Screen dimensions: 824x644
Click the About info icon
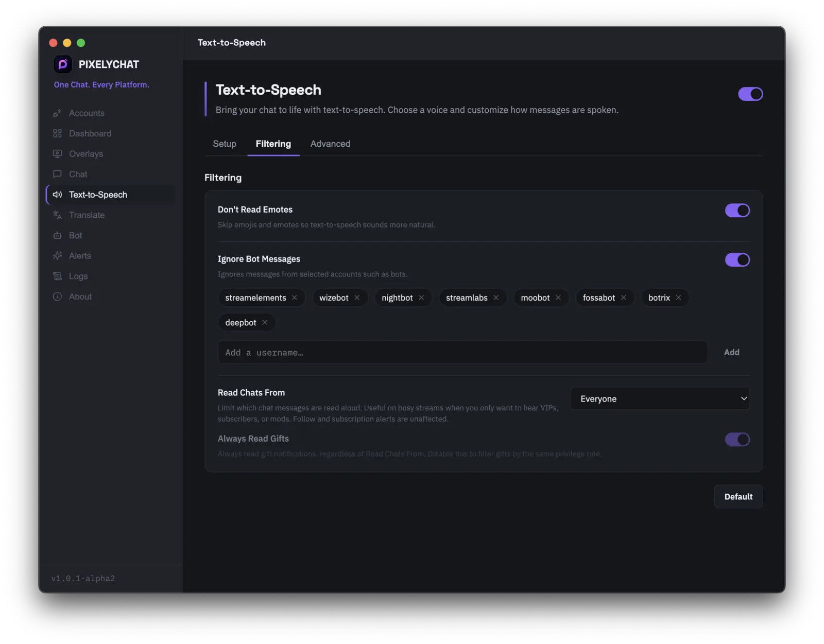pyautogui.click(x=57, y=297)
